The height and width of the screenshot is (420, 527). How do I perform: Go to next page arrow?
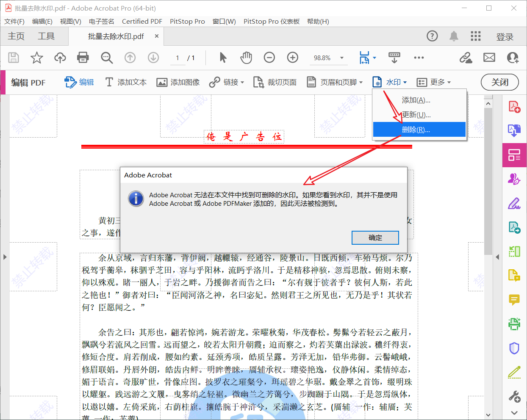[153, 58]
